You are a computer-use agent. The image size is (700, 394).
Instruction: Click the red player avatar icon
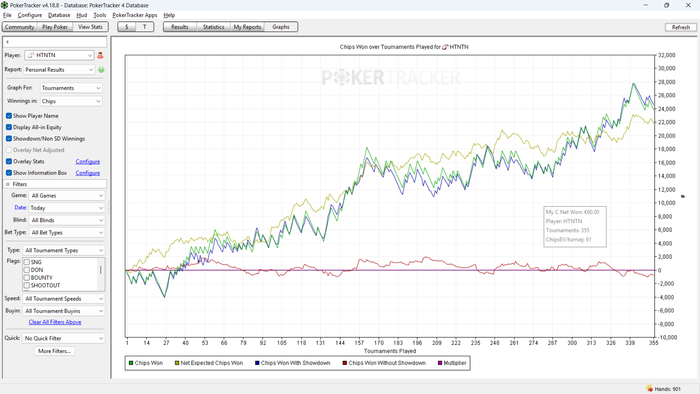pos(100,55)
